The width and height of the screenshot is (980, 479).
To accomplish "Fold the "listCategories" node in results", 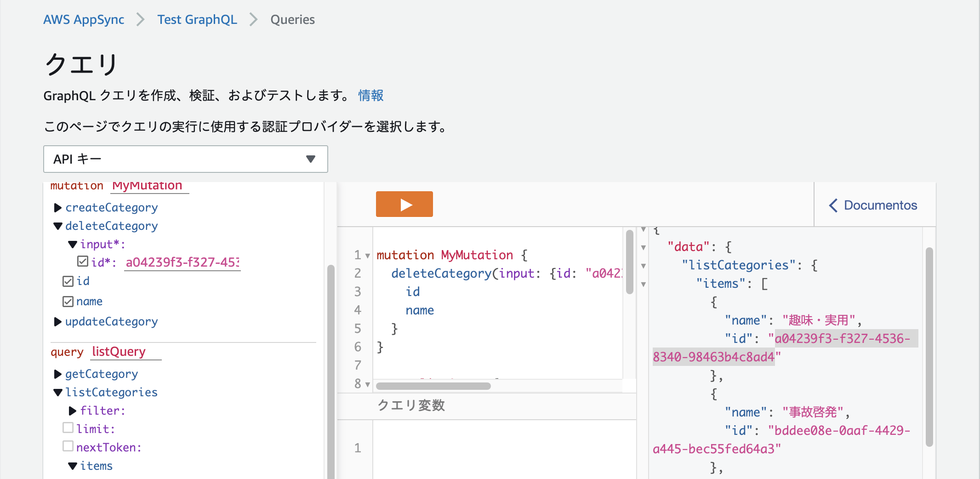I will pos(644,266).
